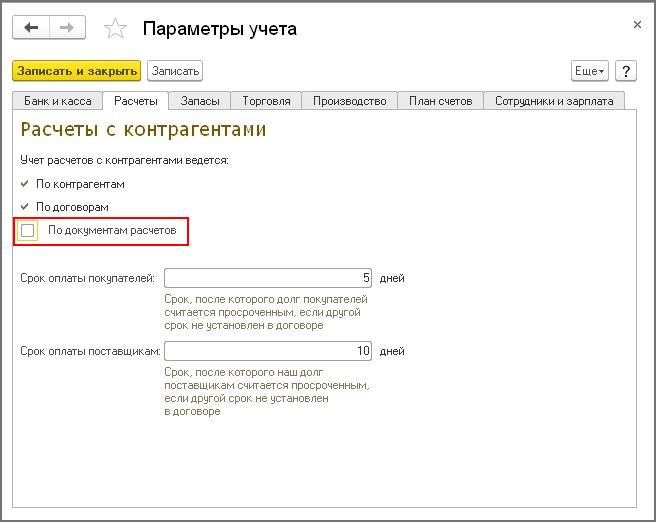Viewport: 656px width, 522px height.
Task: Click the Срок оплаты покупателей field
Action: [x=269, y=278]
